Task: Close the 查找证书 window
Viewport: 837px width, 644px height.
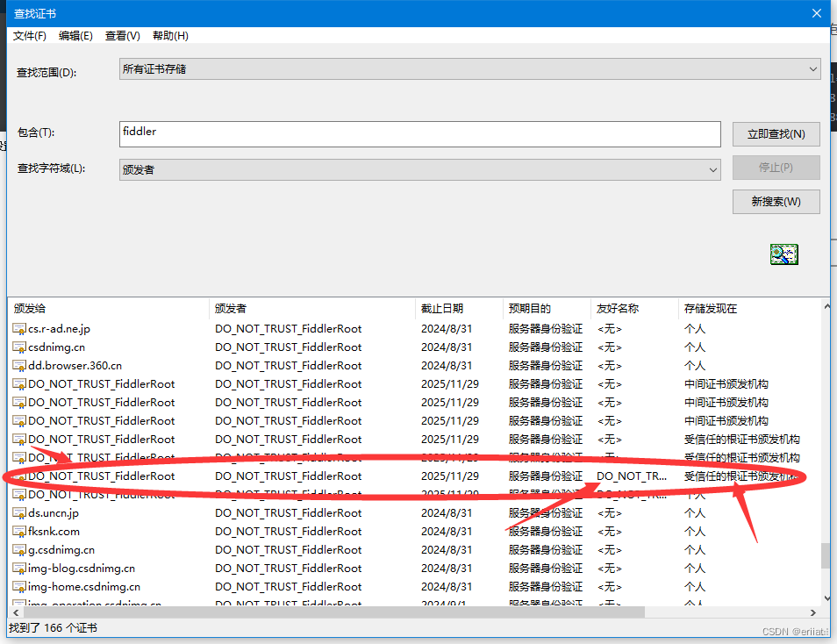Action: coord(817,13)
